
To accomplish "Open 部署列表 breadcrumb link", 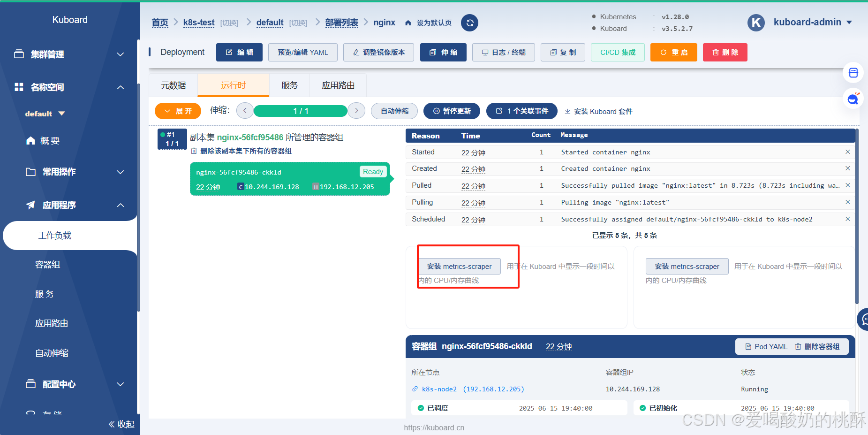I will pos(341,23).
